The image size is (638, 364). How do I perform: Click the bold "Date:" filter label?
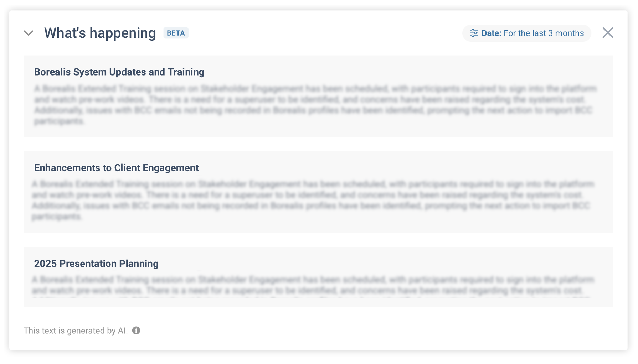491,33
